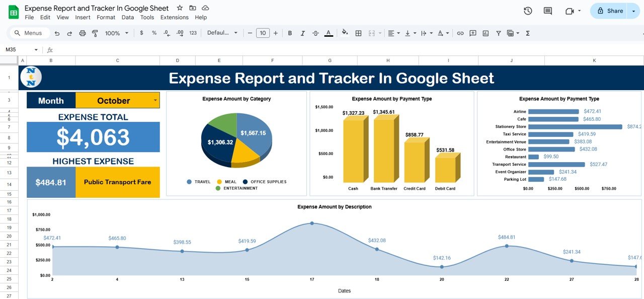Click the Menus search box

pyautogui.click(x=30, y=33)
